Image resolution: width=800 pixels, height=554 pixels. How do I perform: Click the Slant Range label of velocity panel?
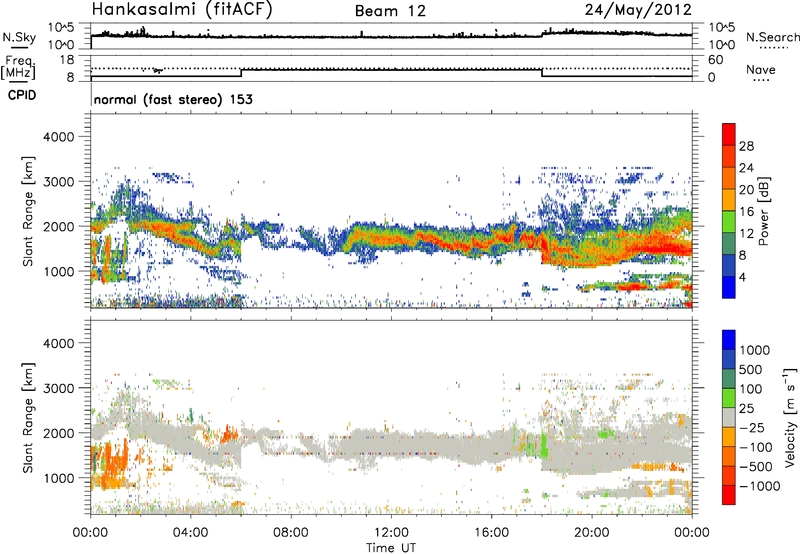tap(28, 418)
